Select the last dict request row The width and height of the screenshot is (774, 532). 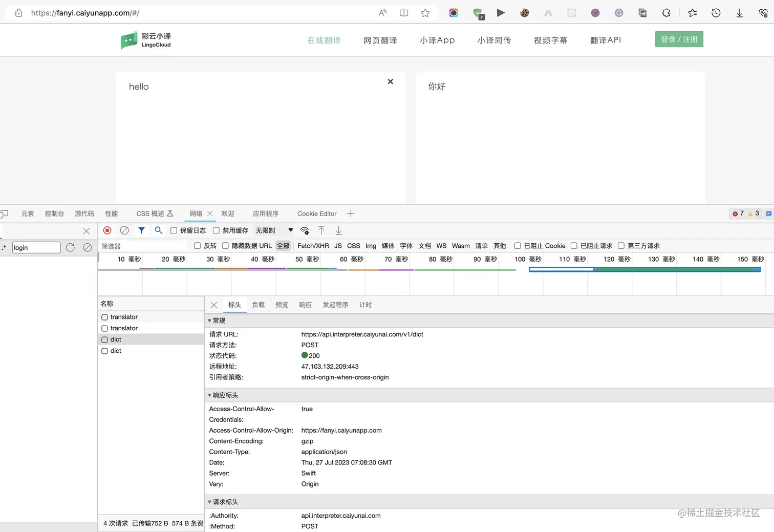(151, 351)
